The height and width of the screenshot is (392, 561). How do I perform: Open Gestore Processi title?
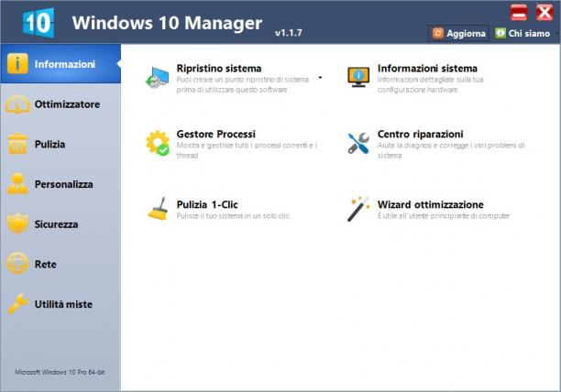pyautogui.click(x=215, y=134)
